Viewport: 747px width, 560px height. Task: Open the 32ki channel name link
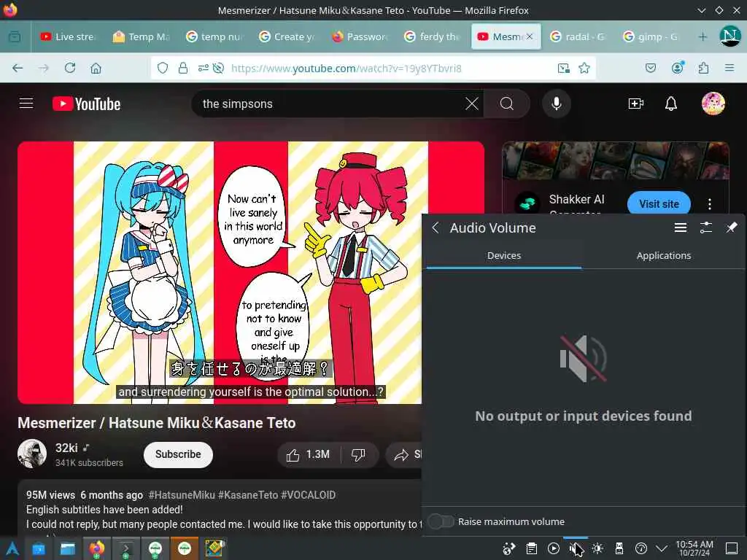pos(66,448)
